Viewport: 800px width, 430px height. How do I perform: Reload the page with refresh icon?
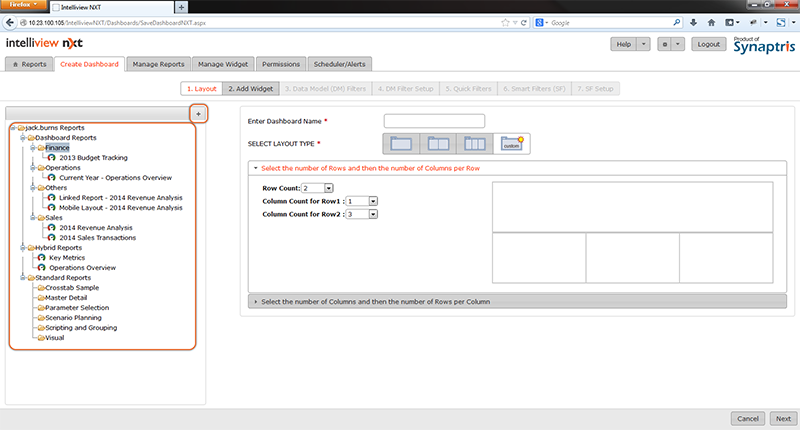click(523, 22)
